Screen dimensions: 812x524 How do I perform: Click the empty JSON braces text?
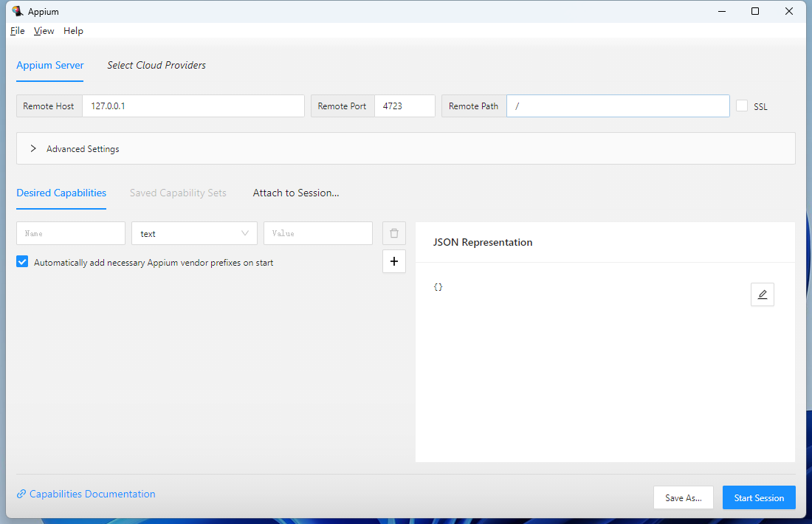coord(438,287)
